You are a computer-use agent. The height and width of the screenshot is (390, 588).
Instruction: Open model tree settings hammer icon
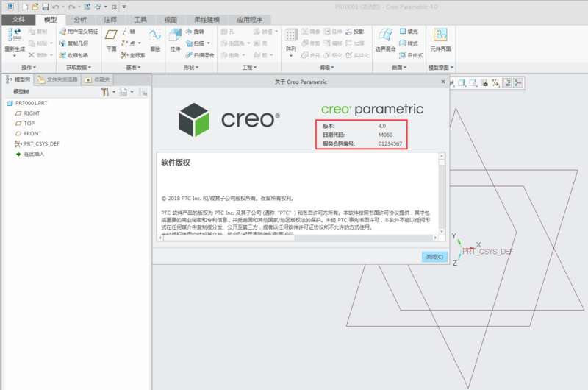pyautogui.click(x=104, y=91)
